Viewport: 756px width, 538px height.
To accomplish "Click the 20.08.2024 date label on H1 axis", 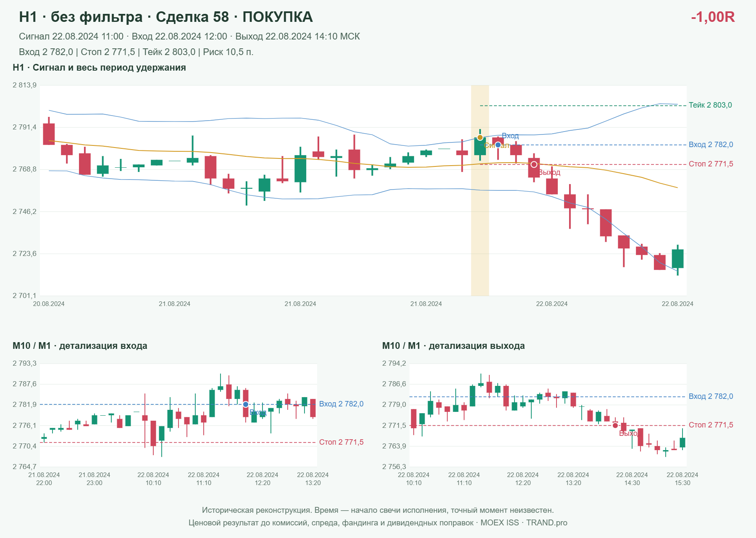I will point(49,304).
